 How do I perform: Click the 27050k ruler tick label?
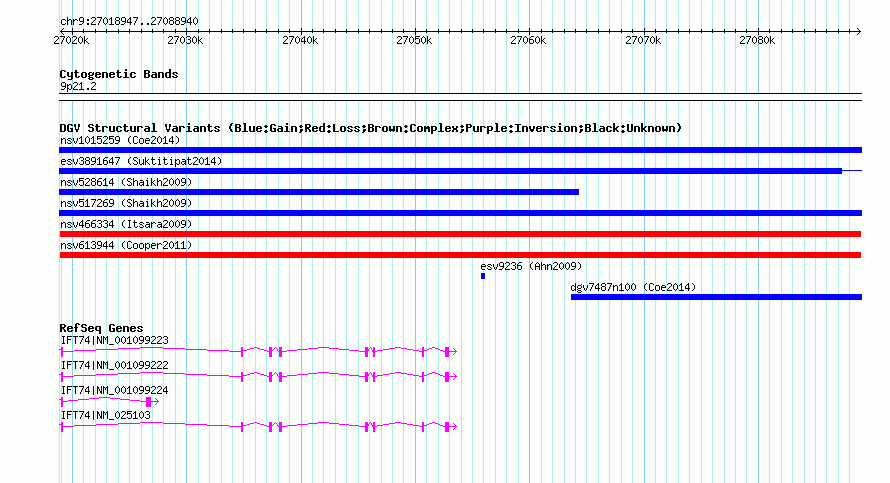coord(414,40)
